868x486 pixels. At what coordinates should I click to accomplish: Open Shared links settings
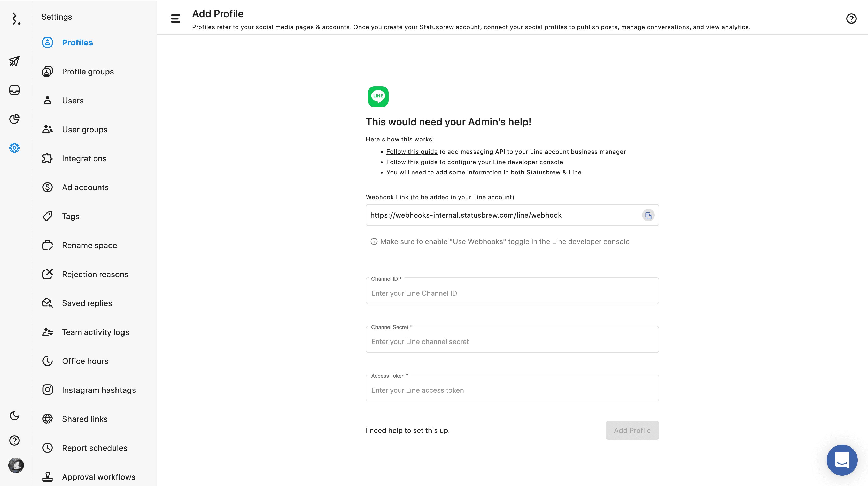click(84, 419)
